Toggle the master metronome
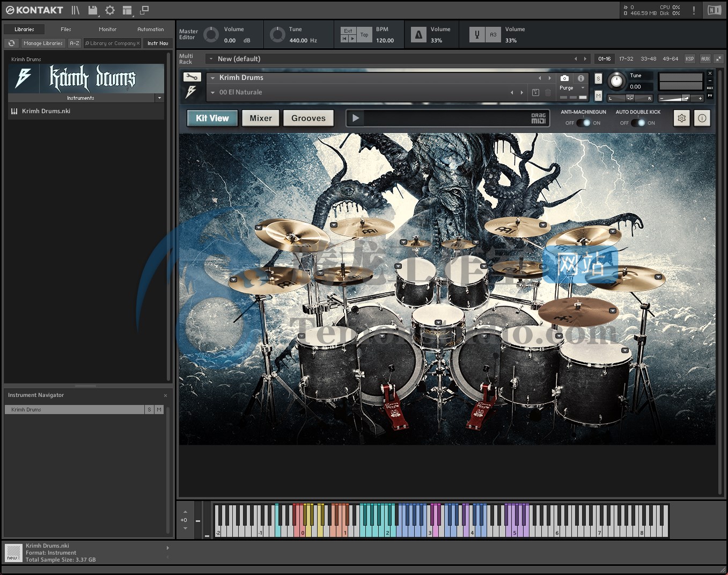This screenshot has width=728, height=575. click(418, 35)
